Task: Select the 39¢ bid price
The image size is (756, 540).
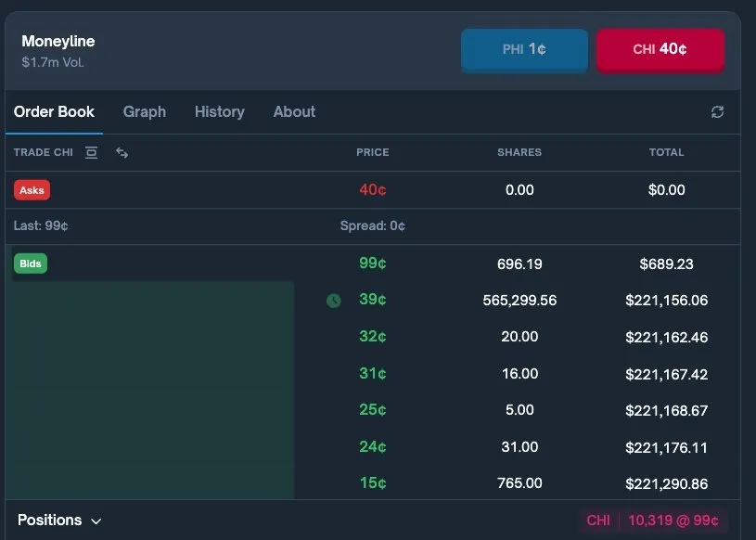Action: [373, 300]
